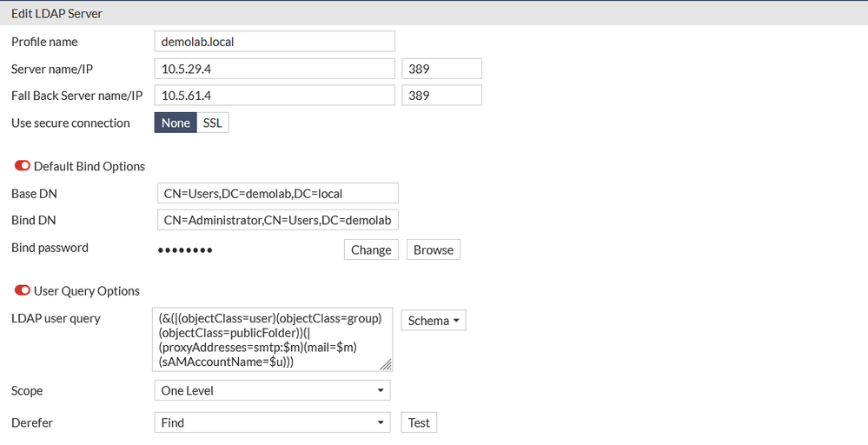868x445 pixels.
Task: Focus the Server name/IP field
Action: (274, 70)
